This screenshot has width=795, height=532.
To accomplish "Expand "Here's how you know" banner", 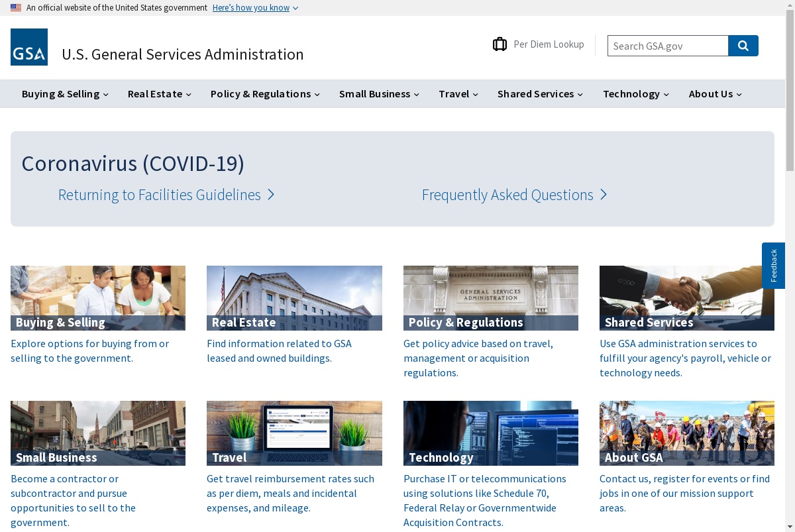I will coord(255,8).
